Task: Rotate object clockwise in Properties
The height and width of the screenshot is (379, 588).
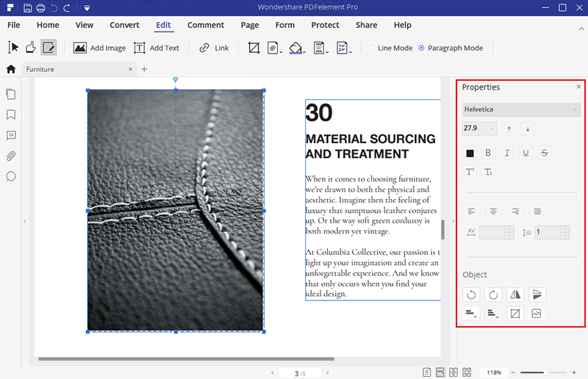Action: 493,295
